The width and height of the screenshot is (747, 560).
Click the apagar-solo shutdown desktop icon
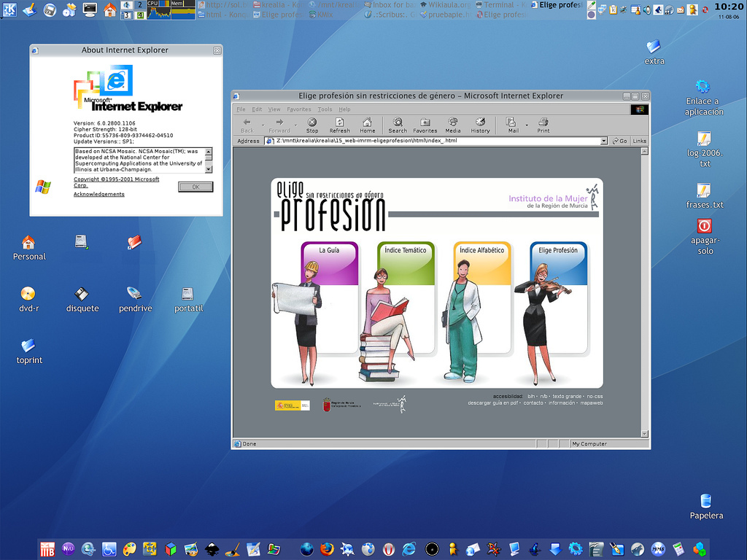(x=705, y=237)
